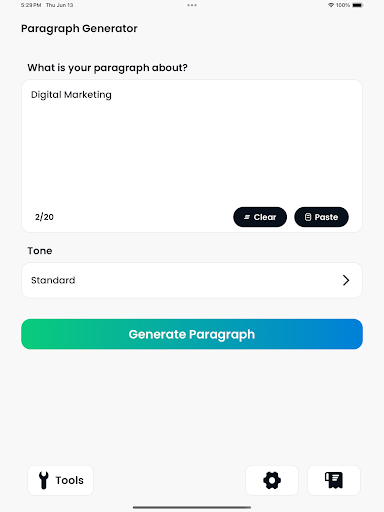
Task: Tap the wrench icon in Tools
Action: point(44,480)
